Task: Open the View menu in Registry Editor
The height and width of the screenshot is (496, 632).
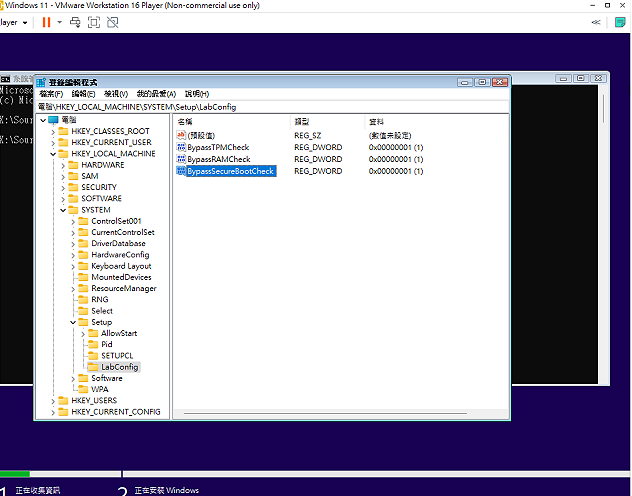Action: click(x=116, y=94)
